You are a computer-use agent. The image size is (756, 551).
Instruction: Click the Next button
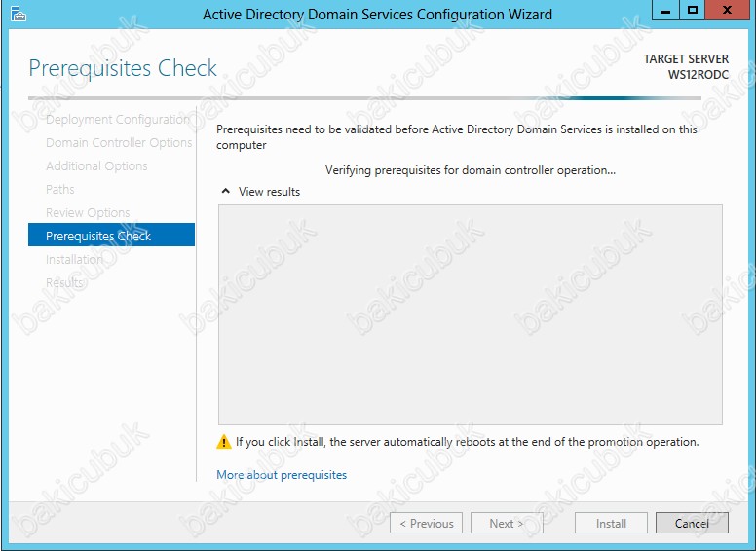click(507, 523)
